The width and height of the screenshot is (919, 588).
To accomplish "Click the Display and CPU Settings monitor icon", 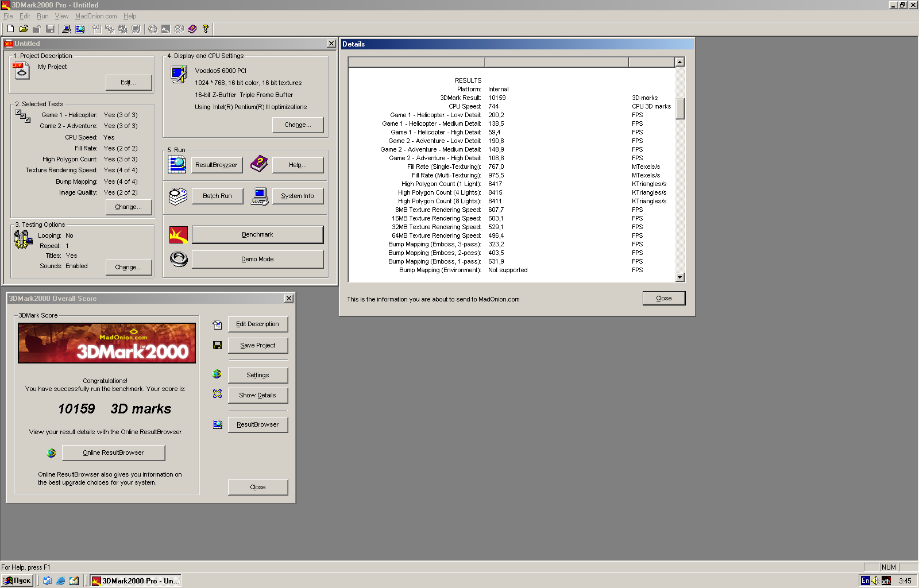I will click(x=179, y=74).
